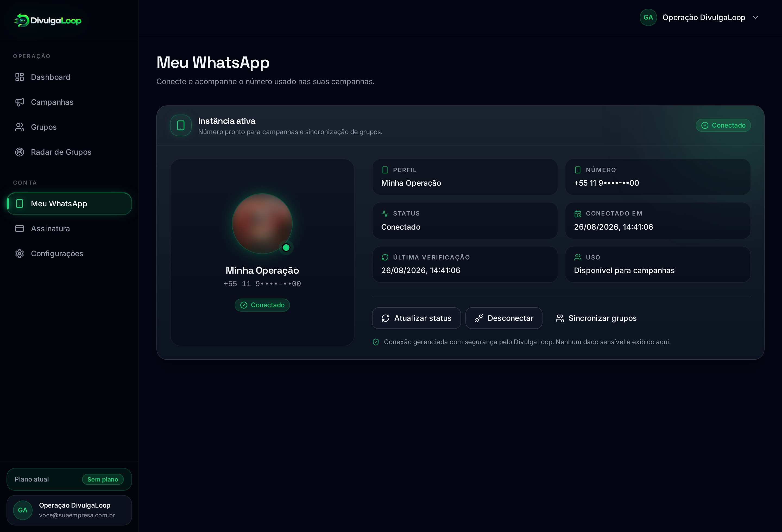The image size is (782, 532).
Task: Click the Campanhas megaphone icon
Action: pos(20,102)
